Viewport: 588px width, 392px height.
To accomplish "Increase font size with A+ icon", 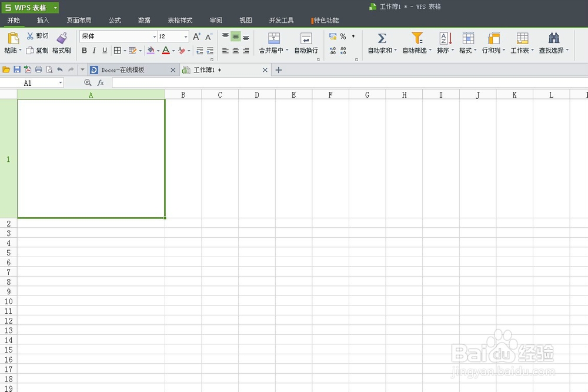I will pyautogui.click(x=197, y=36).
